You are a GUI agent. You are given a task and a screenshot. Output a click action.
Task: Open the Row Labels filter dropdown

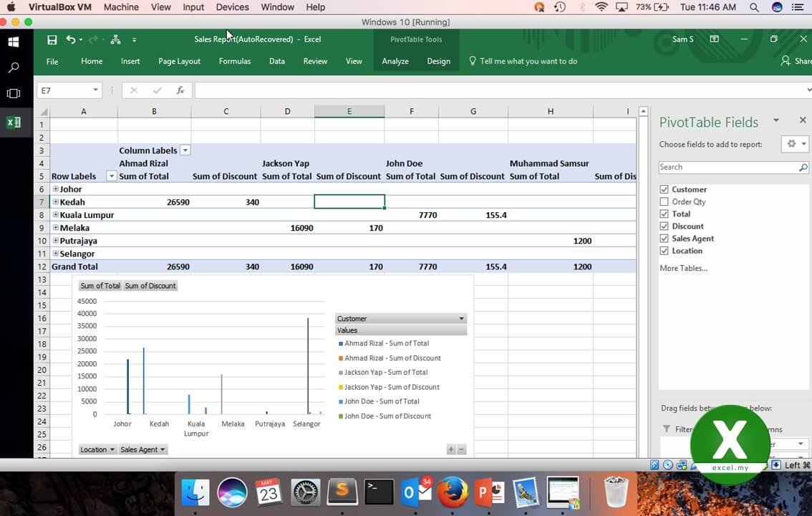[112, 176]
